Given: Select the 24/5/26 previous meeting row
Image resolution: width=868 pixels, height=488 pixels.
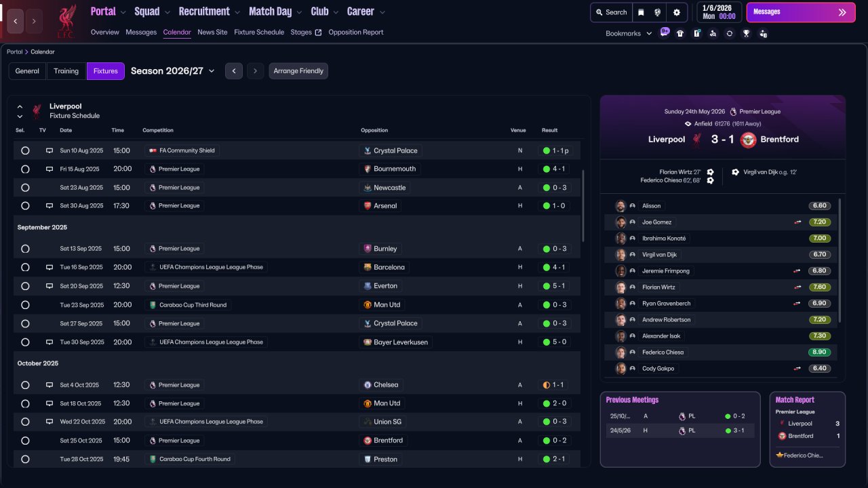Looking at the screenshot, I should (680, 430).
